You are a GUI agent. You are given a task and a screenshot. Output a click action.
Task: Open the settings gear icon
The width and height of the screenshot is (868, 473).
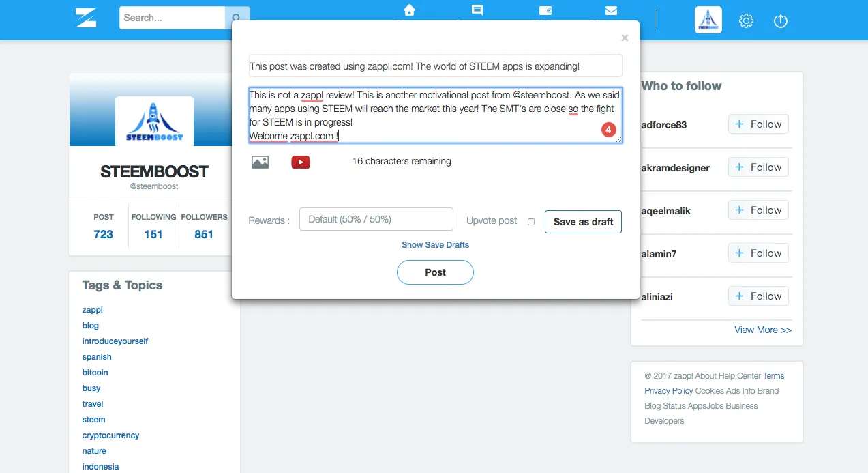click(x=746, y=21)
